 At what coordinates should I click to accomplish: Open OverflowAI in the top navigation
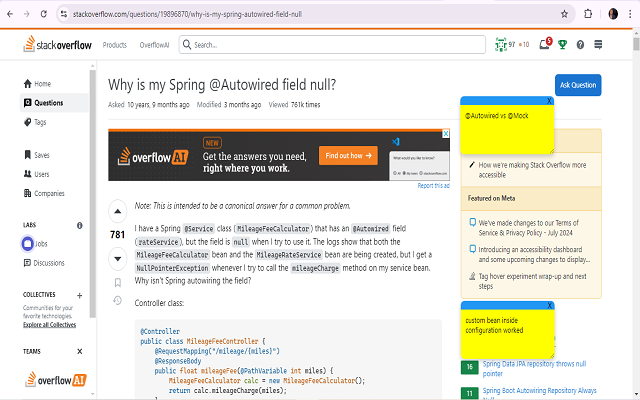pos(154,45)
